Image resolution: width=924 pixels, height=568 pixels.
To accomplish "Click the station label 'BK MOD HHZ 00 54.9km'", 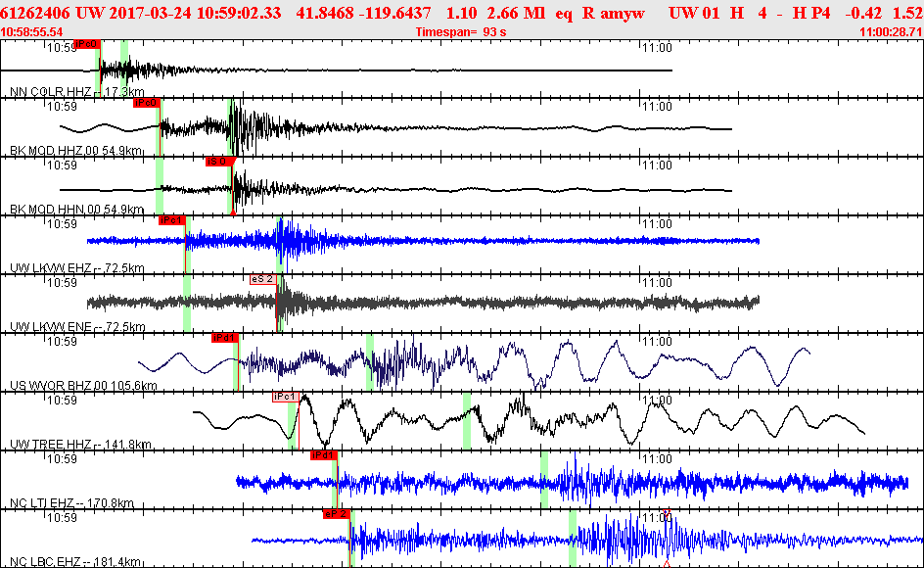I will (76, 151).
